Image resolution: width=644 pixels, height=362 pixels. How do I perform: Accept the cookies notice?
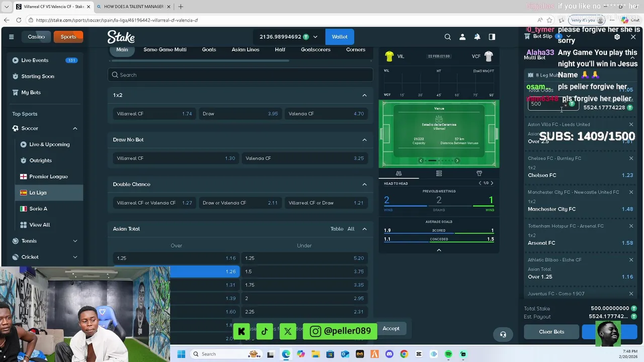391,328
